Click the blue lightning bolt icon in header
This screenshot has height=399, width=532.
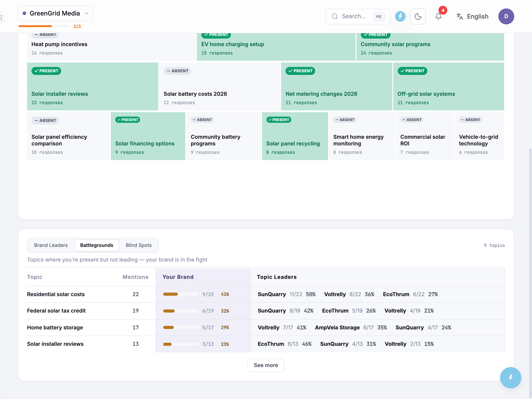click(400, 16)
